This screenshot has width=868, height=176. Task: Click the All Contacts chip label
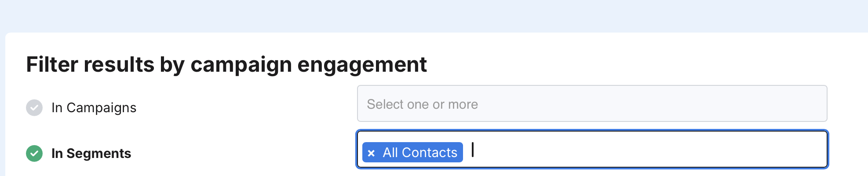420,153
